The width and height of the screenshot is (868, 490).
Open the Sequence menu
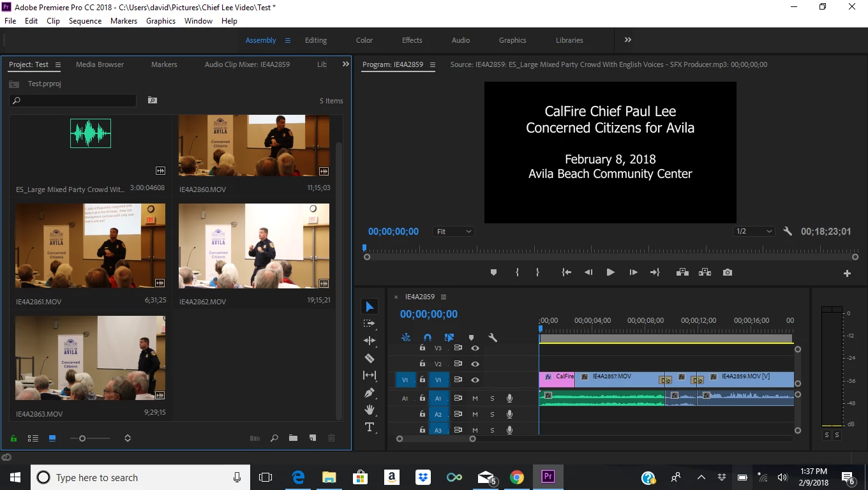(85, 21)
